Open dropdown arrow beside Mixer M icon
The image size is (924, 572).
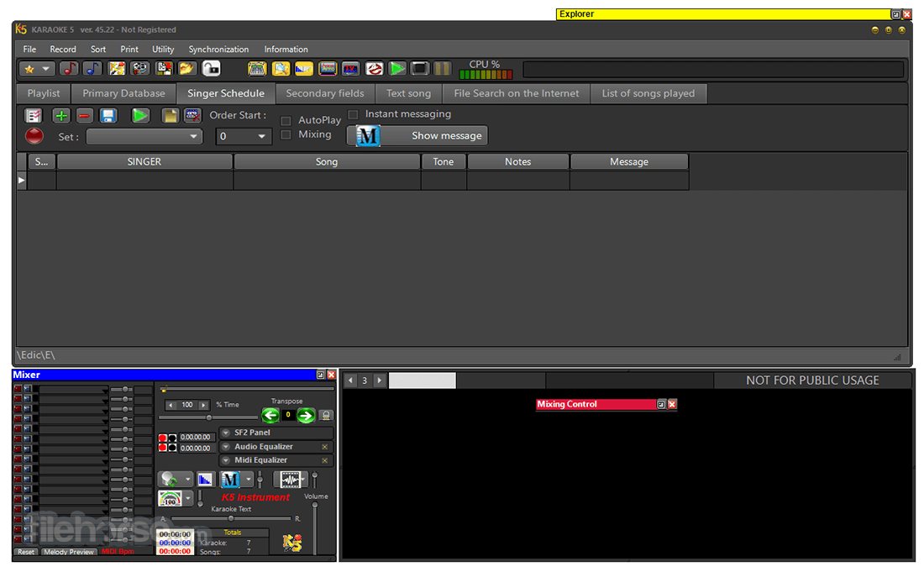249,480
